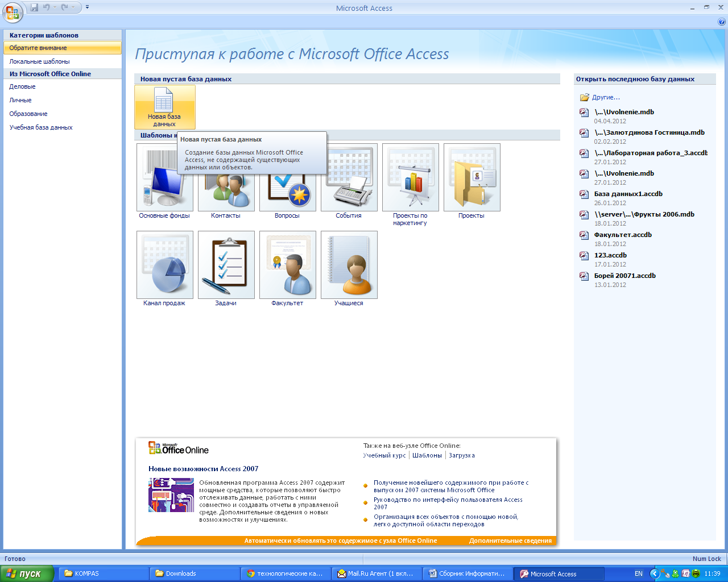728x582 pixels.
Task: Switch to Downloads taskbar window
Action: (x=195, y=573)
